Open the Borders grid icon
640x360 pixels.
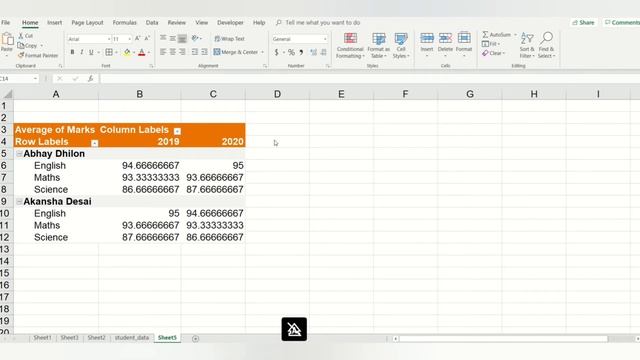click(109, 52)
